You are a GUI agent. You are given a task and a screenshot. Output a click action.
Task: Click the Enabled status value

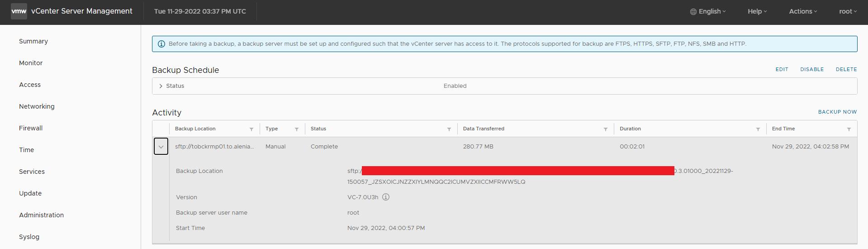(x=455, y=86)
